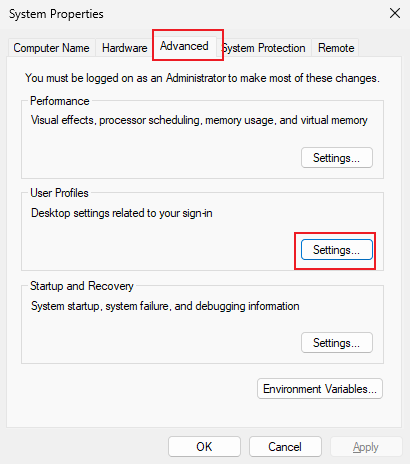Switch to the Remote tab
This screenshot has height=464, width=410.
336,48
